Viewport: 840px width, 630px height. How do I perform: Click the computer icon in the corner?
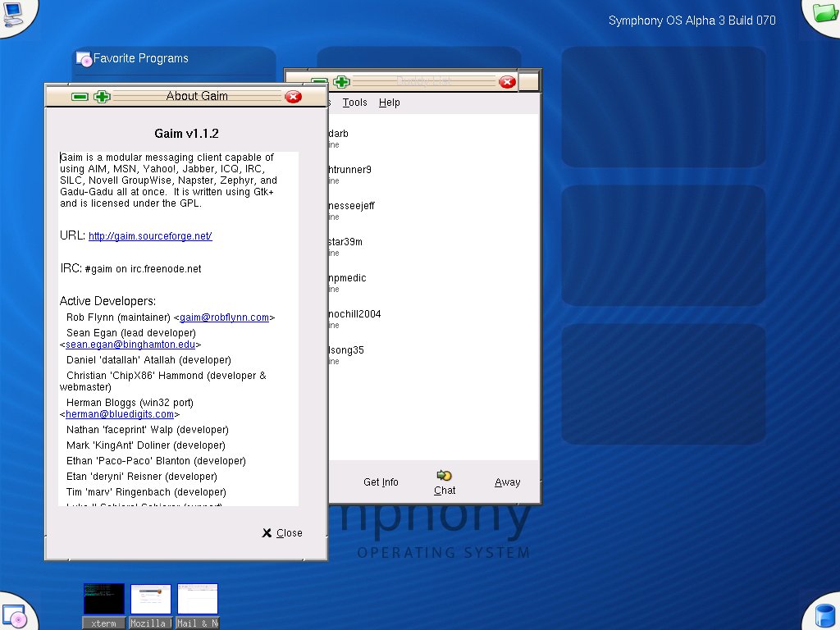click(x=11, y=14)
